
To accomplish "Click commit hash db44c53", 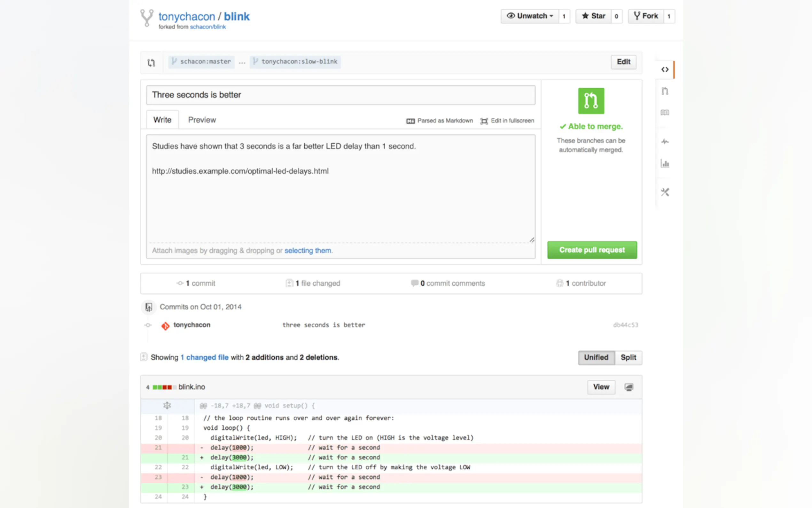I will (625, 325).
